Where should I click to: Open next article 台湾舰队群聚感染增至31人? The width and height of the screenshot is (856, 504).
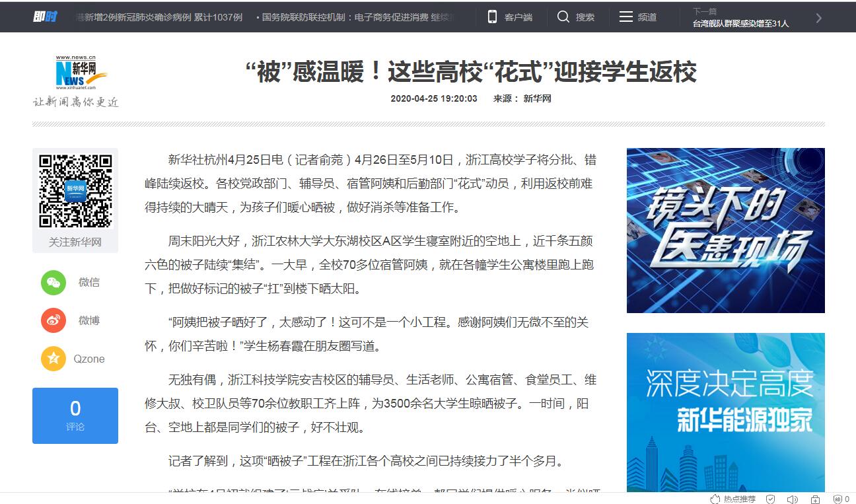pos(740,24)
